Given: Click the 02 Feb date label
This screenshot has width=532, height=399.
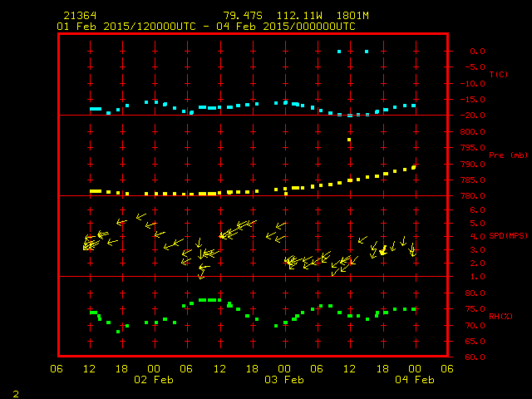Looking at the screenshot, I should click(x=154, y=380).
